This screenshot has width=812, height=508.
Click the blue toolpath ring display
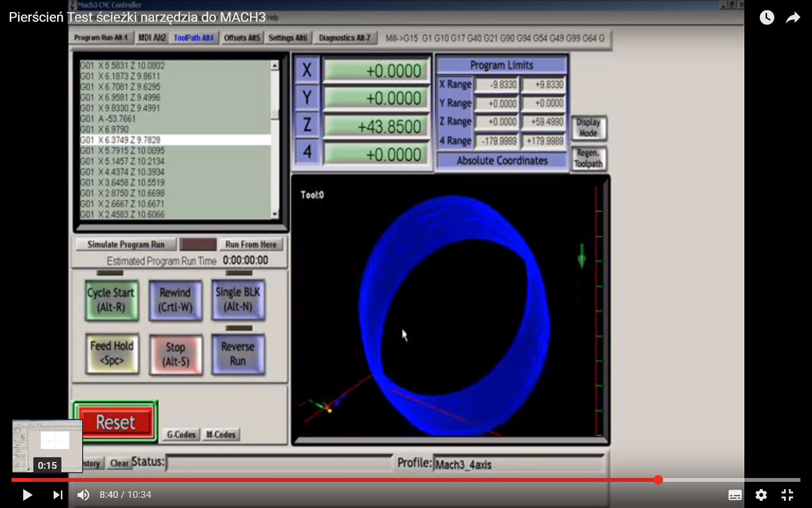point(453,314)
